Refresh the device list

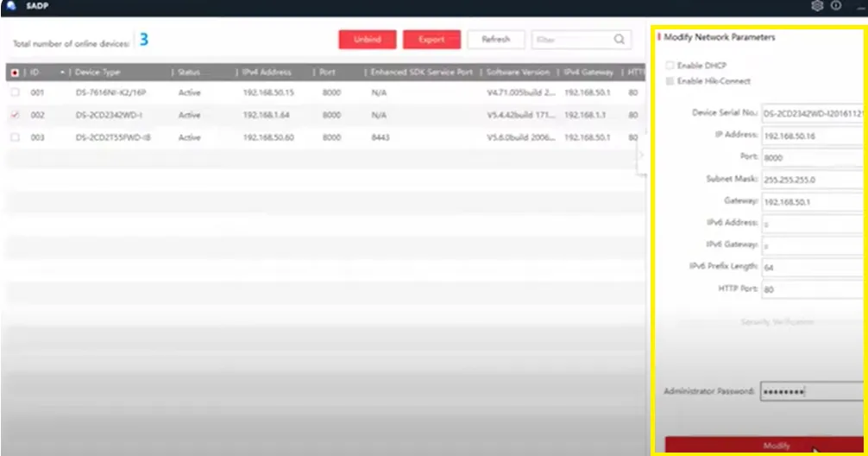coord(496,40)
